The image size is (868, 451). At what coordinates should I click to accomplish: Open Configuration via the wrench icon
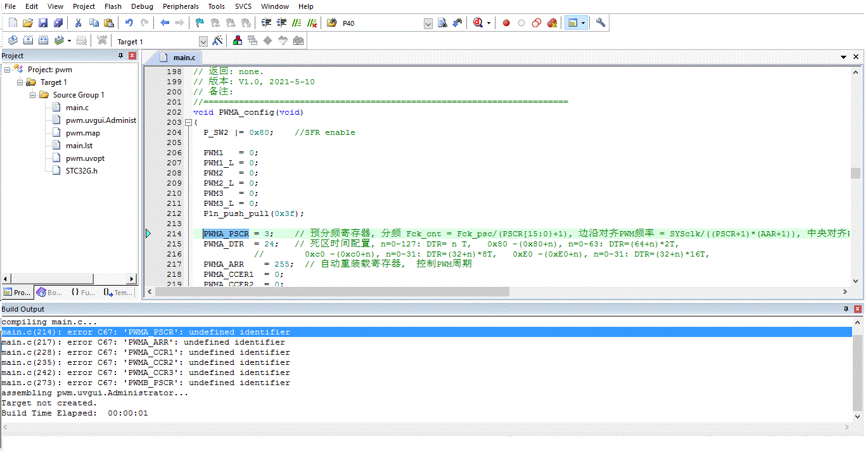(601, 23)
